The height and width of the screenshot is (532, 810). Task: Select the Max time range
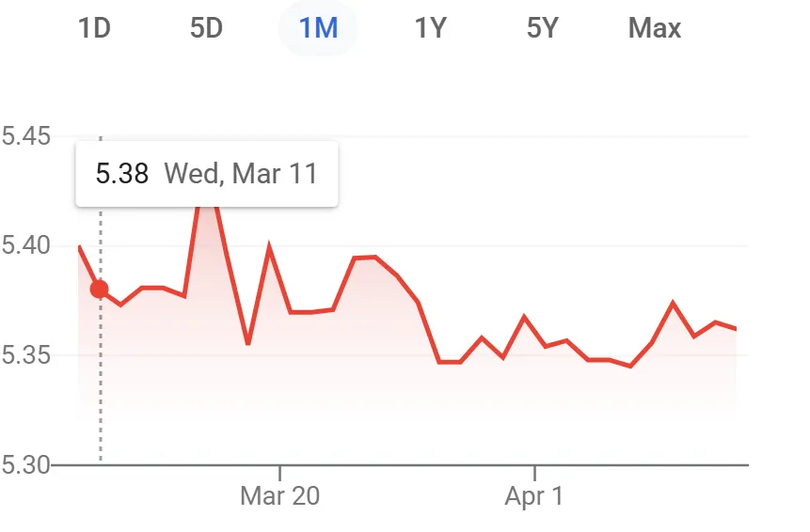pos(655,28)
